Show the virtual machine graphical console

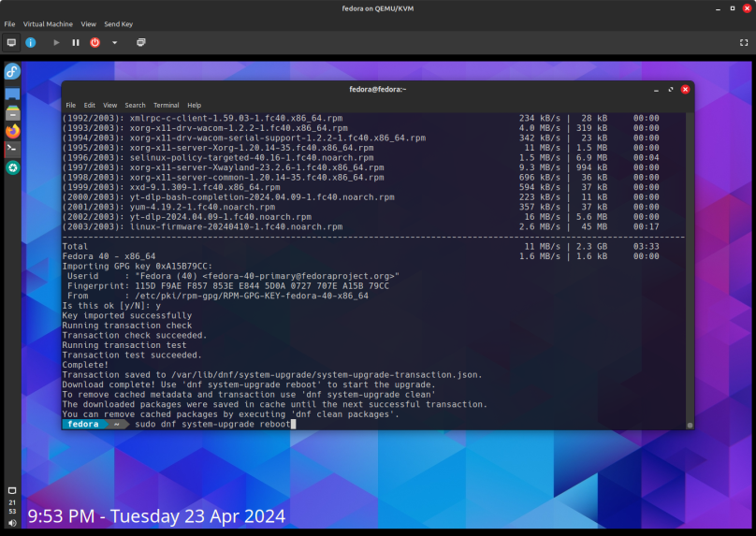11,42
